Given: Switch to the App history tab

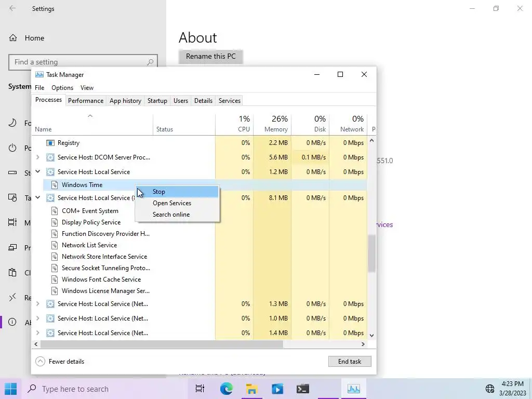Looking at the screenshot, I should (126, 101).
